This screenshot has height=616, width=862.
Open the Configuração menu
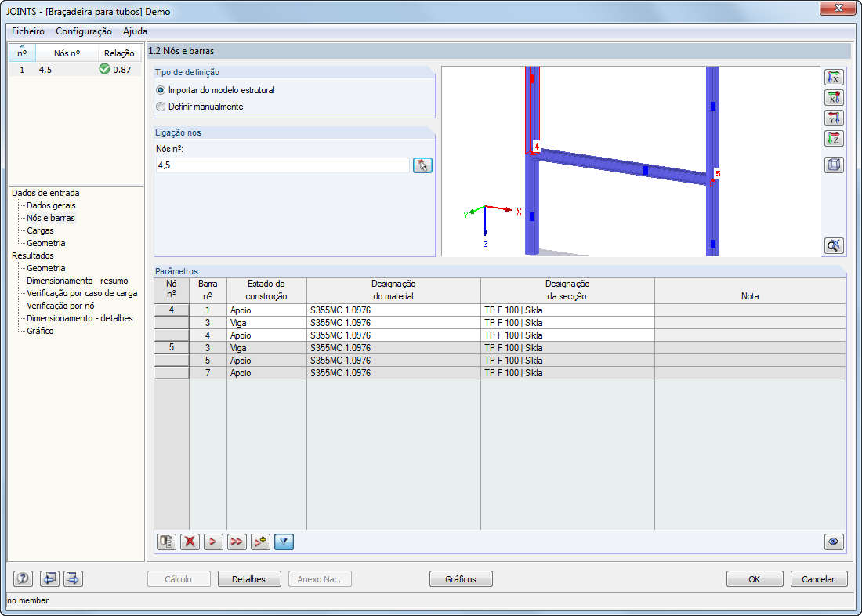(84, 31)
